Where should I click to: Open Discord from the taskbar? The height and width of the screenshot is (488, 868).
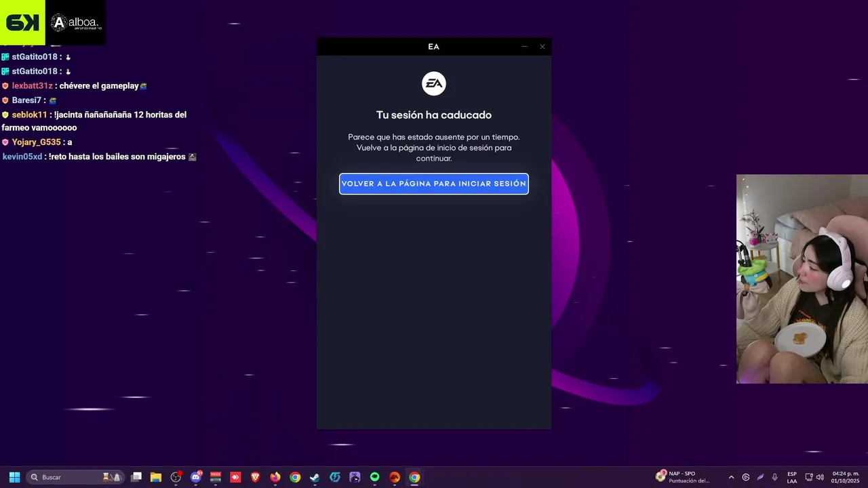point(196,477)
